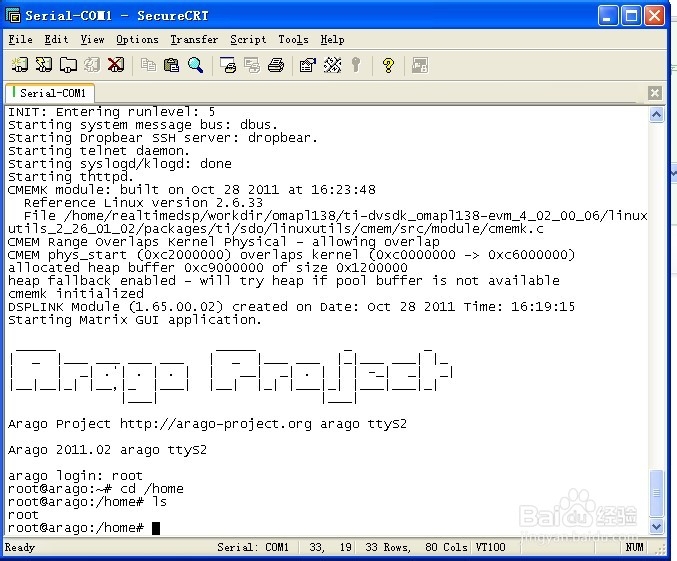Open the Tools menu

[293, 40]
